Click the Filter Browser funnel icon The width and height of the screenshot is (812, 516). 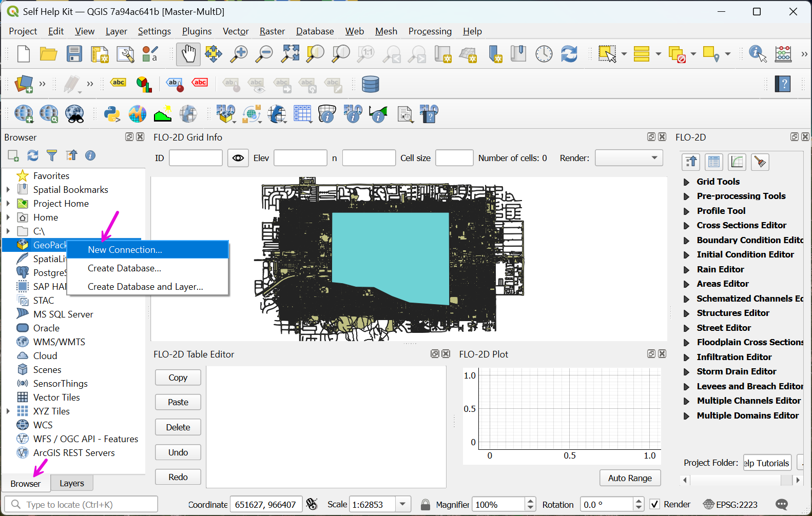pos(52,155)
